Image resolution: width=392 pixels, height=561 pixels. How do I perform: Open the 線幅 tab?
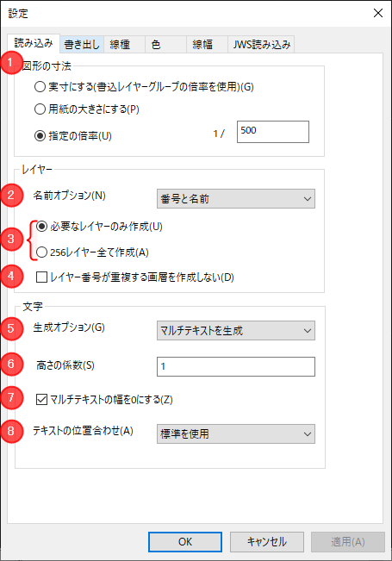(207, 44)
